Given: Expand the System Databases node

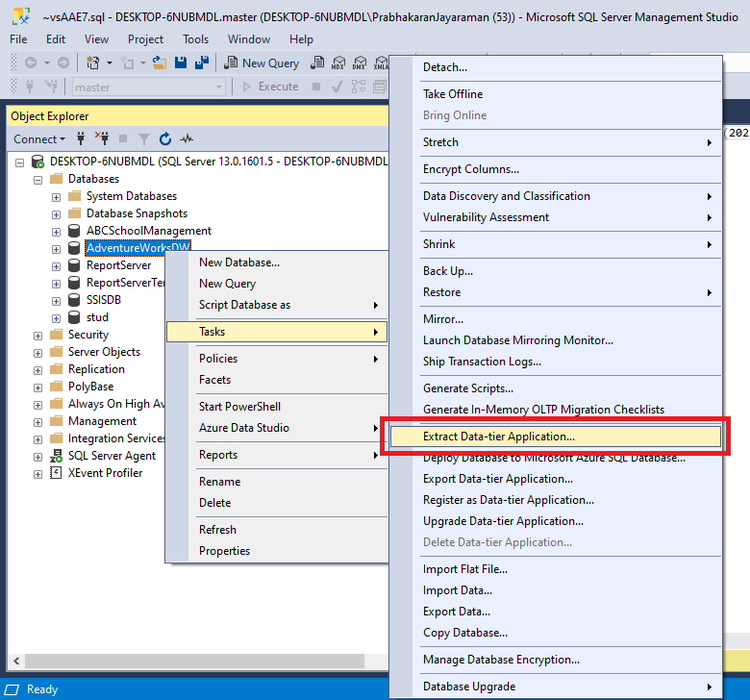Looking at the screenshot, I should tap(56, 197).
